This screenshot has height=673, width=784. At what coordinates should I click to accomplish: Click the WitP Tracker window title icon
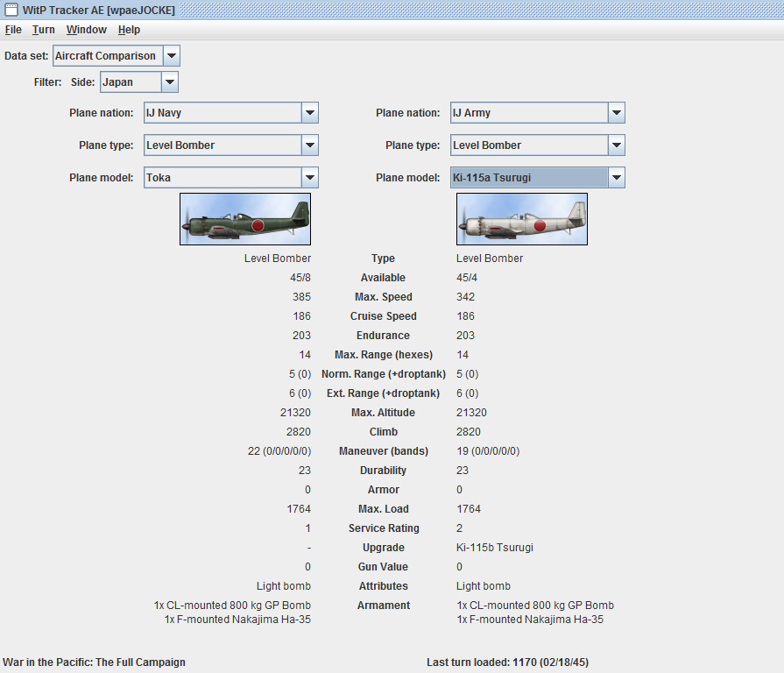pos(11,10)
